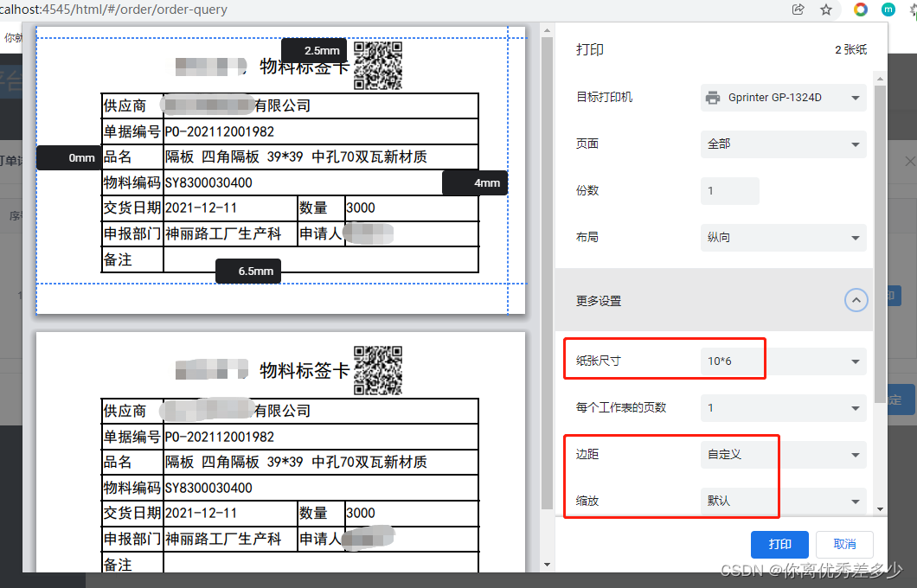Open the pages per sheet dropdown
The width and height of the screenshot is (917, 588).
pyautogui.click(x=783, y=408)
